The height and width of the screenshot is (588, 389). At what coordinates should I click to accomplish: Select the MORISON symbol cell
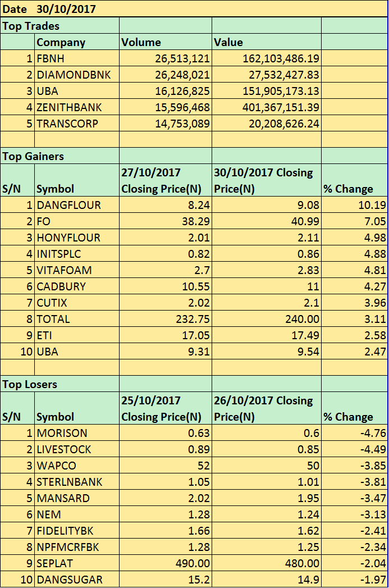(77, 433)
